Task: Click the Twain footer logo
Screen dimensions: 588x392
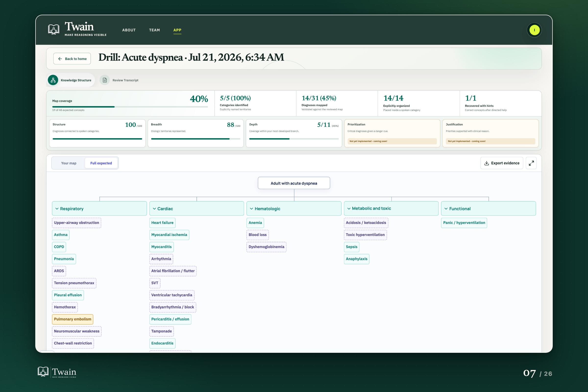Action: point(57,372)
